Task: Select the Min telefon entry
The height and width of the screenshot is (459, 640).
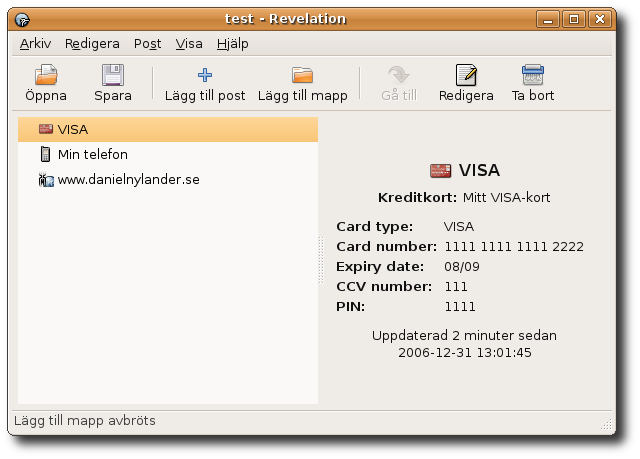Action: (x=168, y=154)
